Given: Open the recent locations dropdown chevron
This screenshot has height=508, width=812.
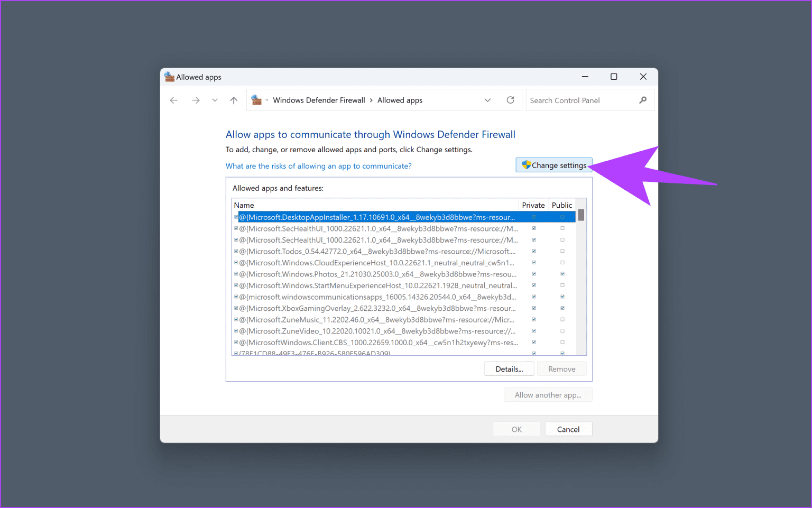Looking at the screenshot, I should click(215, 100).
